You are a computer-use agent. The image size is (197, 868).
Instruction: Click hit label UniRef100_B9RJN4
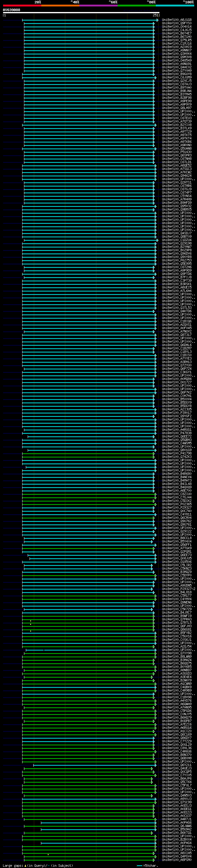coord(177,91)
